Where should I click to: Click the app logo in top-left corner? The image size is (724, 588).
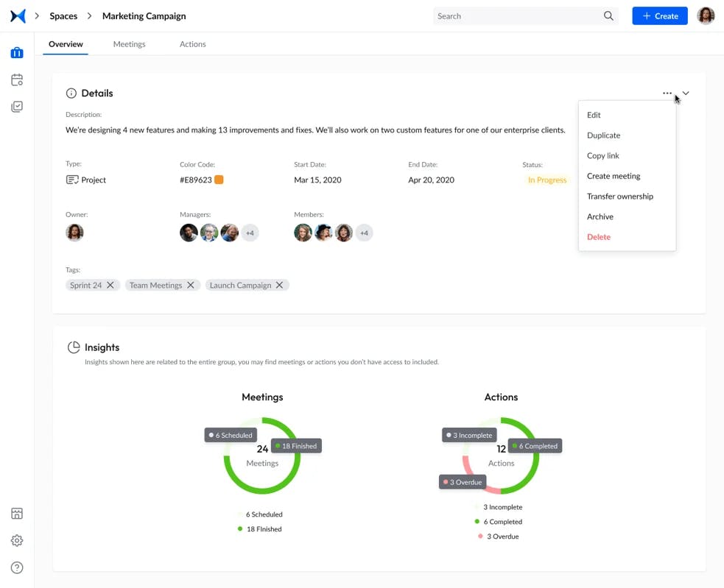click(x=18, y=15)
